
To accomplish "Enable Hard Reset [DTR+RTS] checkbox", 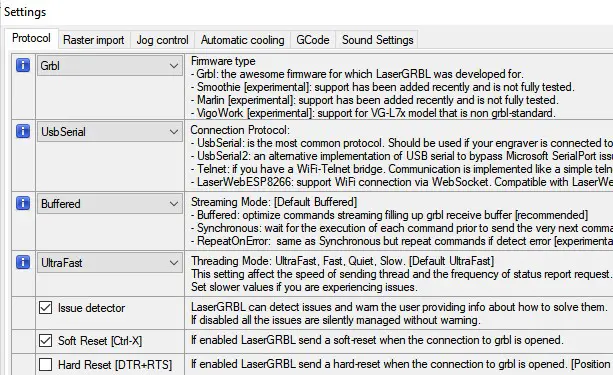I will coord(45,365).
